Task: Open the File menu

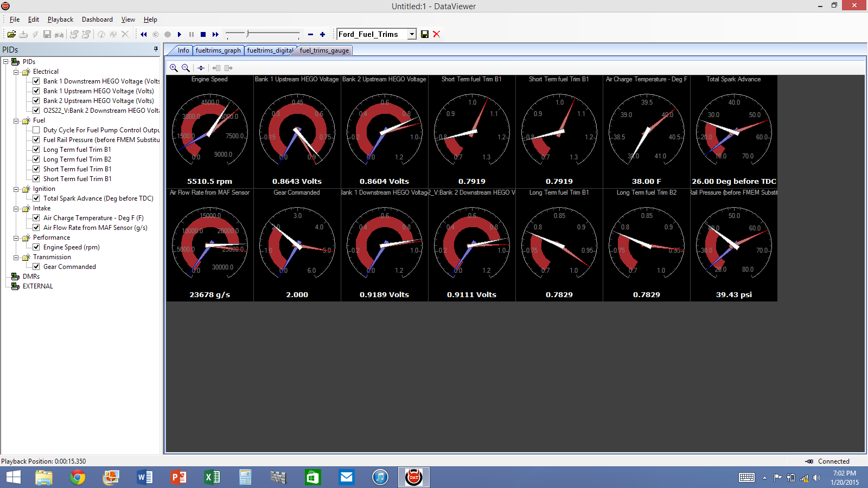Action: click(x=15, y=20)
